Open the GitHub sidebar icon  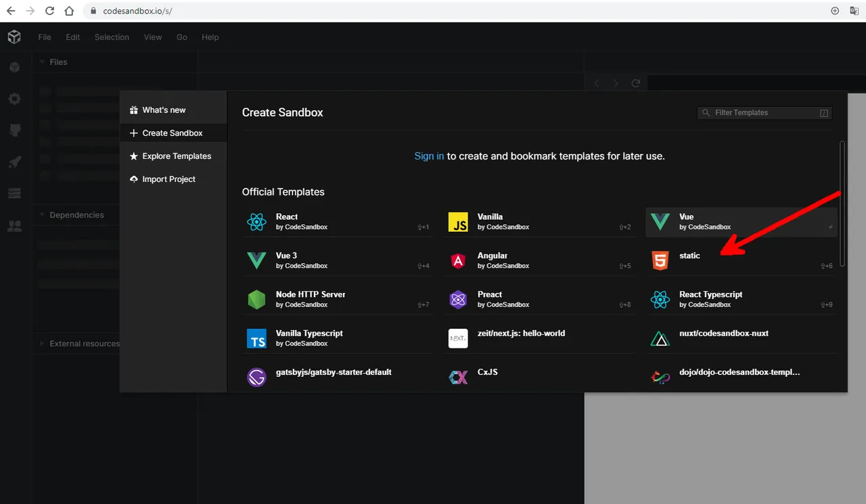pos(14,130)
